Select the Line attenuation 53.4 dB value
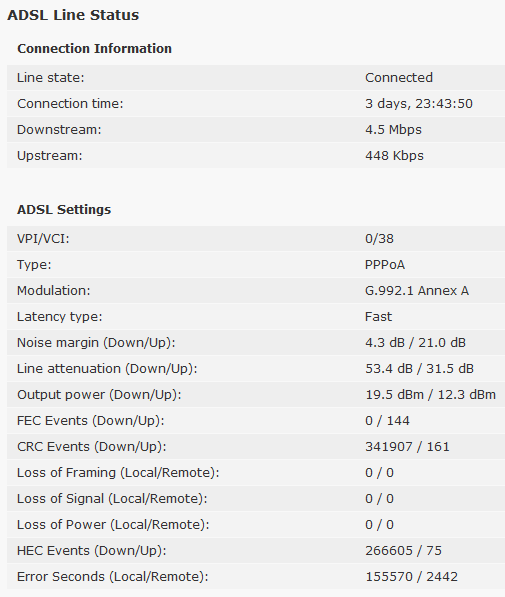 click(419, 369)
